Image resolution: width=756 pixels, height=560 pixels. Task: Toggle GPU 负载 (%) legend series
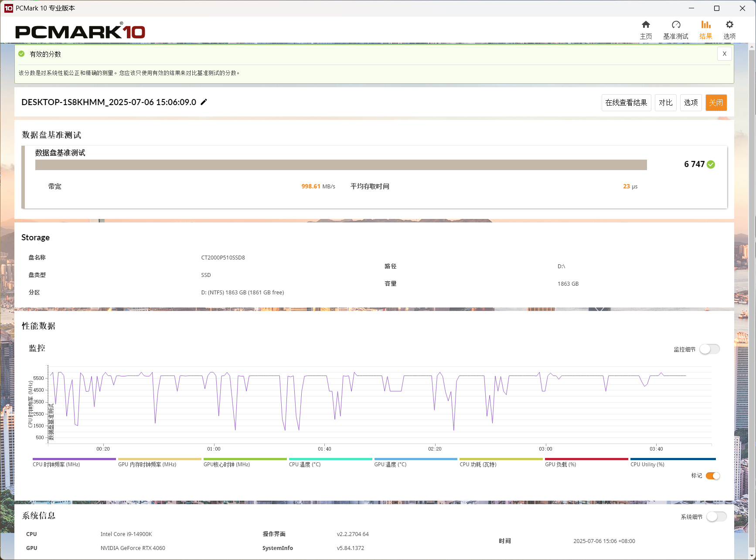[586, 462]
